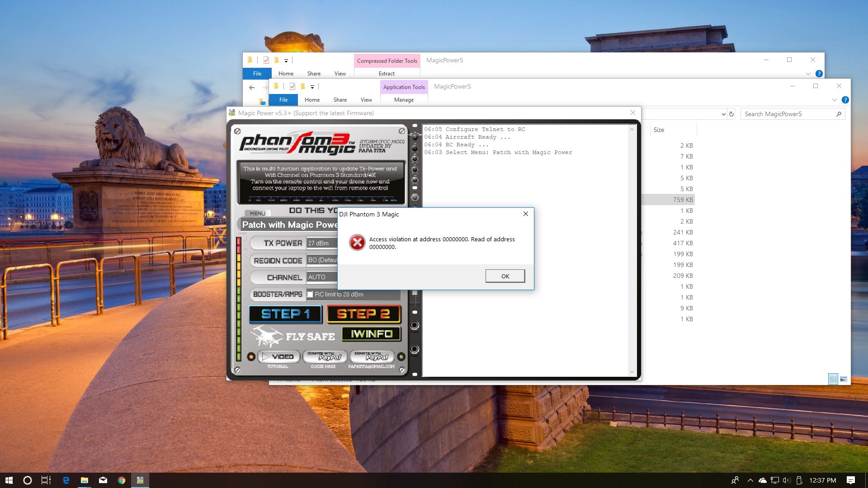
Task: Click the MENU label tab
Action: [257, 213]
